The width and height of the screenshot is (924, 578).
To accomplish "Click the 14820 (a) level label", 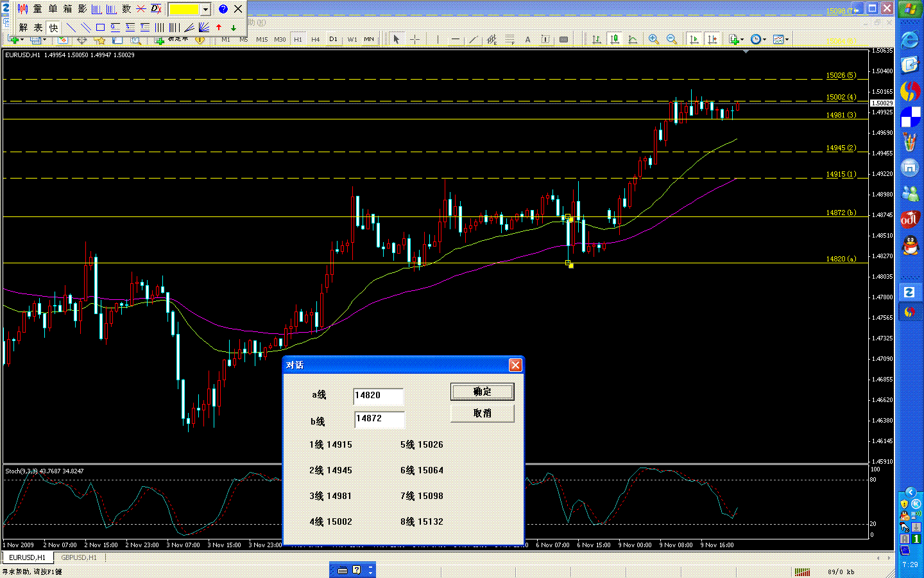I will point(841,259).
